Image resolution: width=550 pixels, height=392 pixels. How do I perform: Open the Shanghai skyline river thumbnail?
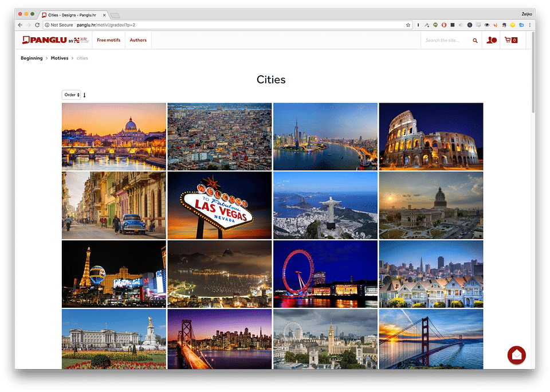[325, 136]
